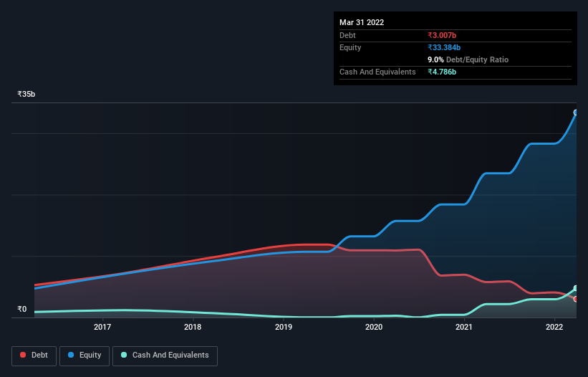Click the 2022 x-axis label
588x377 pixels.
tap(554, 327)
